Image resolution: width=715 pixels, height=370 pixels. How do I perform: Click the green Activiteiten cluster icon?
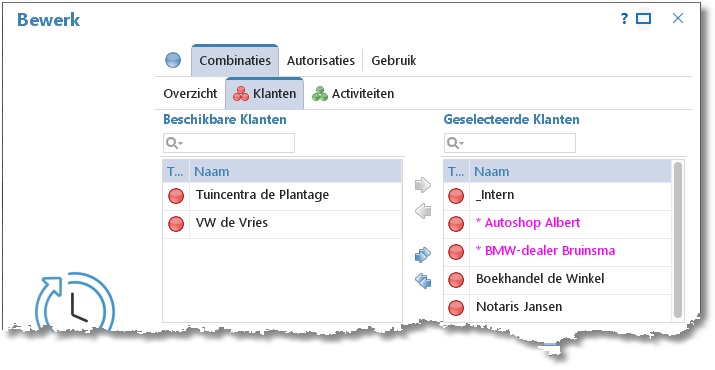point(320,94)
